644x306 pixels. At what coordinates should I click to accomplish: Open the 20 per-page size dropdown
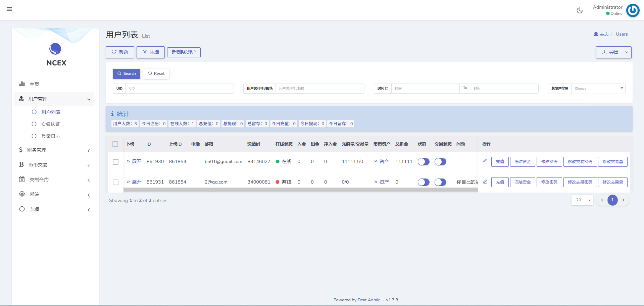tap(582, 200)
